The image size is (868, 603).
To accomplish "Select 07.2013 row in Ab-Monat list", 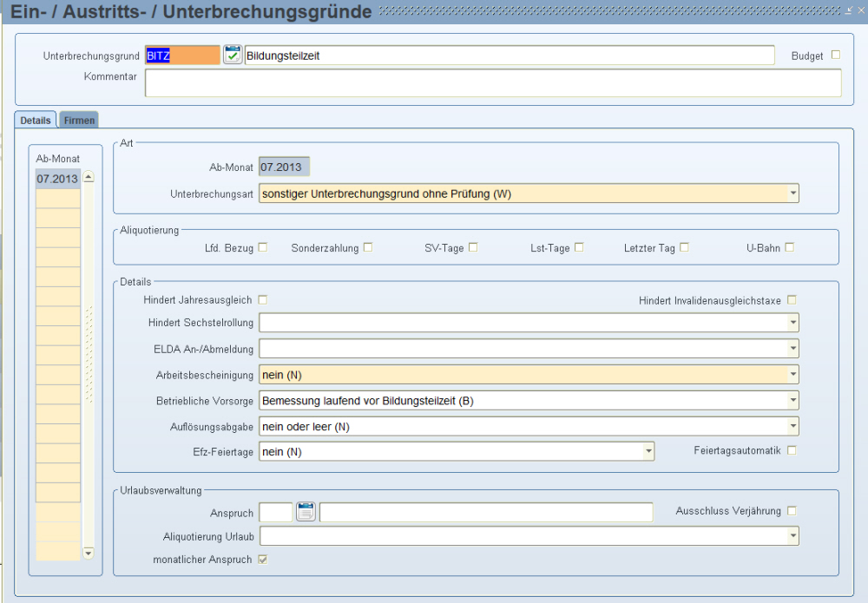I will coord(58,179).
